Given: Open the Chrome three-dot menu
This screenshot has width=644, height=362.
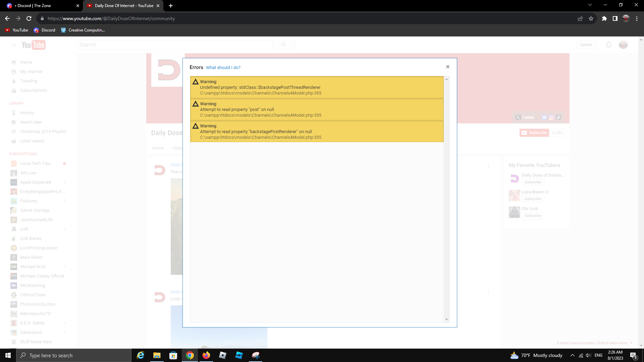Looking at the screenshot, I should tap(637, 18).
